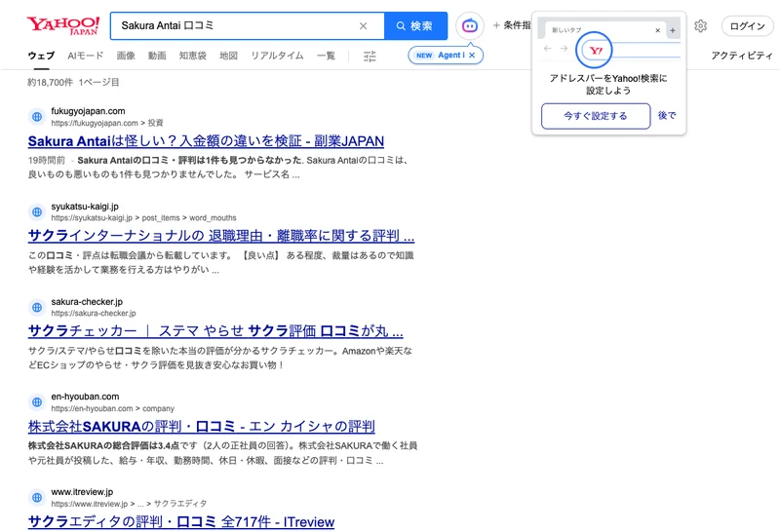This screenshot has height=532, width=780.
Task: Click the globe icon beside sakura-checker.jp
Action: pyautogui.click(x=37, y=308)
